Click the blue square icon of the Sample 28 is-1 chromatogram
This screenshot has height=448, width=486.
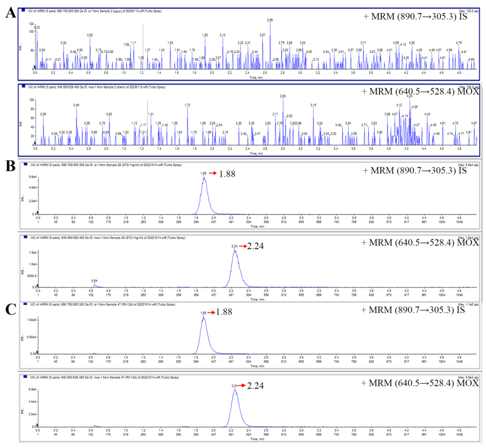[x=25, y=164]
